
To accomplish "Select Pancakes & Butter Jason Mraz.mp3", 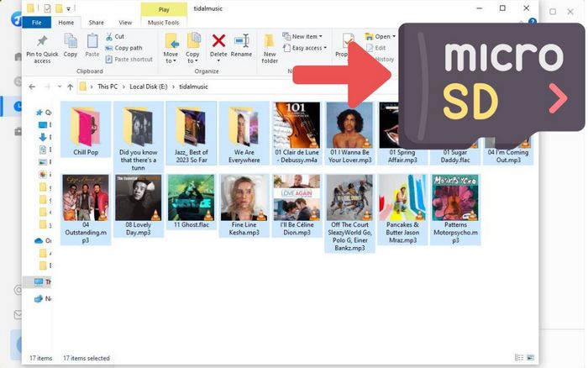I will tap(402, 209).
